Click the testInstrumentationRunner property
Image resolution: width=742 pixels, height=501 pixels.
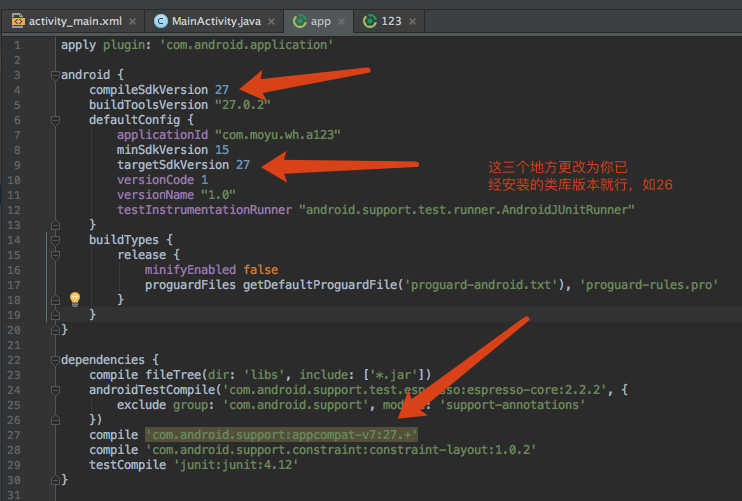pos(204,210)
